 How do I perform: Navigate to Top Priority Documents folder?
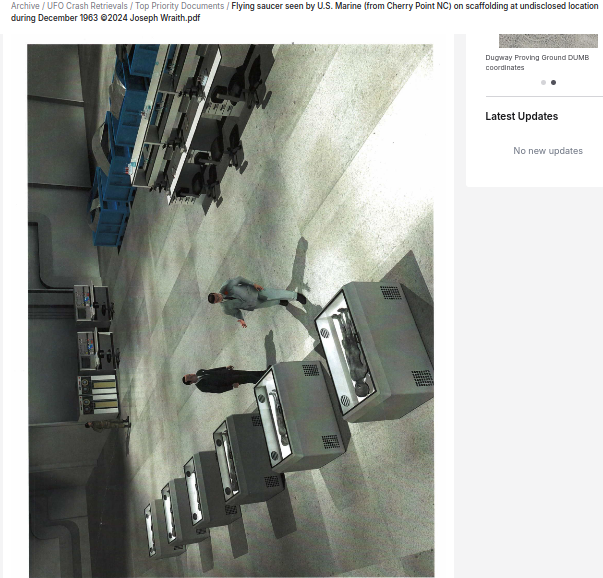180,6
